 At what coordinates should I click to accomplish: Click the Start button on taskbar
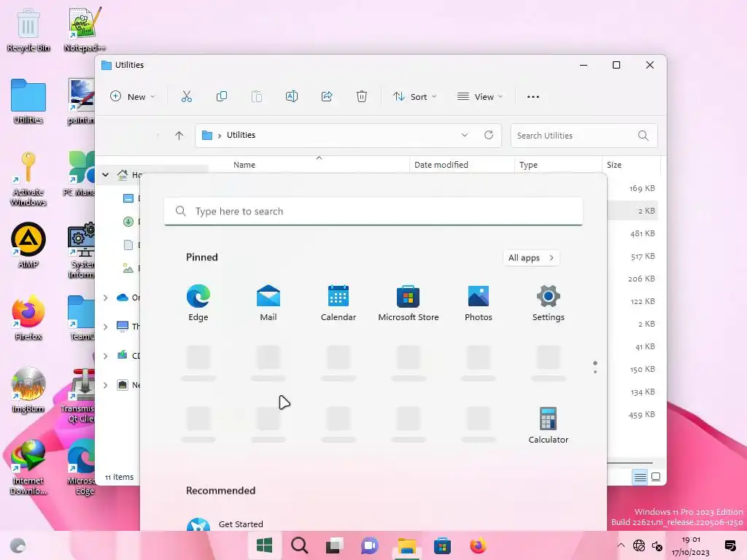click(x=264, y=545)
